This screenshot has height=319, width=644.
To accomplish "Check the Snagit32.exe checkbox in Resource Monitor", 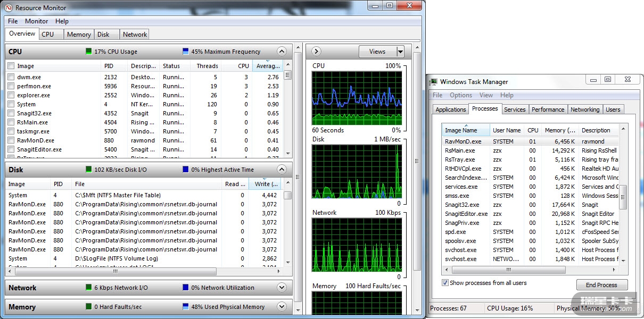I will click(11, 113).
